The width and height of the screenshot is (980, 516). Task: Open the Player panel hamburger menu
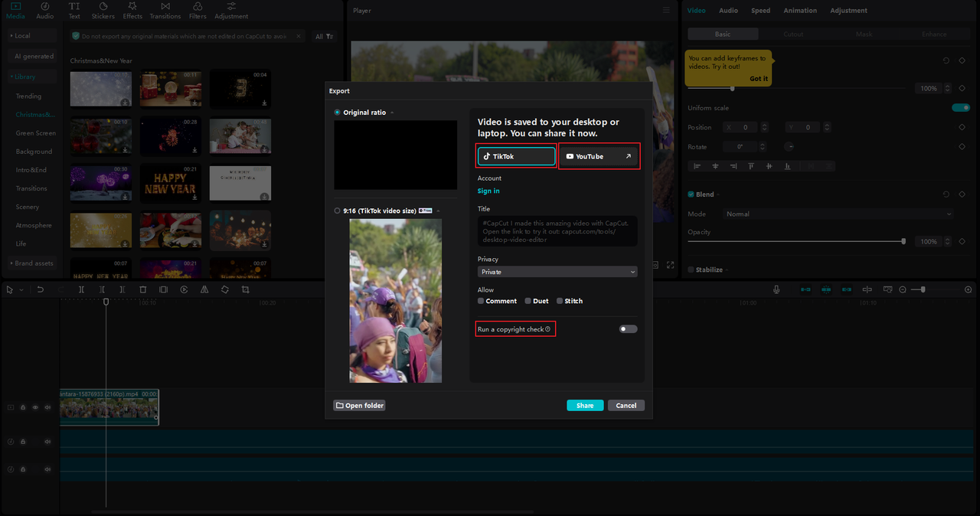click(x=666, y=11)
